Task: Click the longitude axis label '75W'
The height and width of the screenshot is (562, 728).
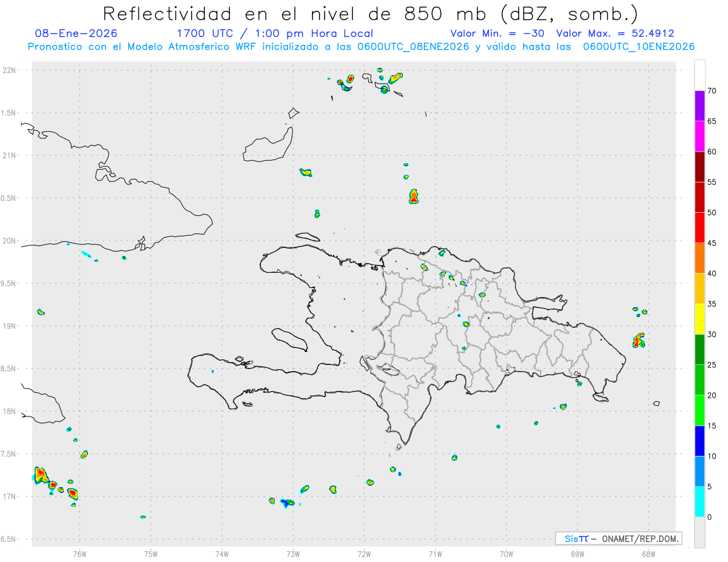Action: pos(151,554)
